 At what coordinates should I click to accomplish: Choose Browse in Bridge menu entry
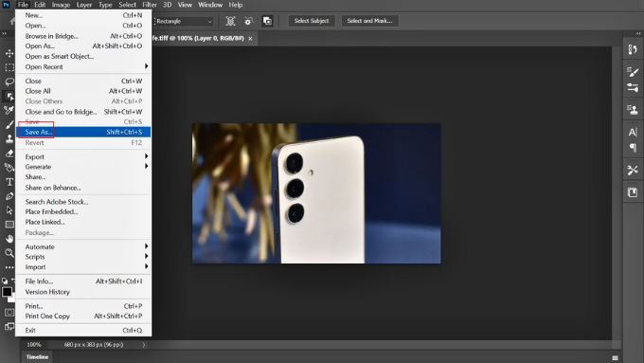[83, 36]
